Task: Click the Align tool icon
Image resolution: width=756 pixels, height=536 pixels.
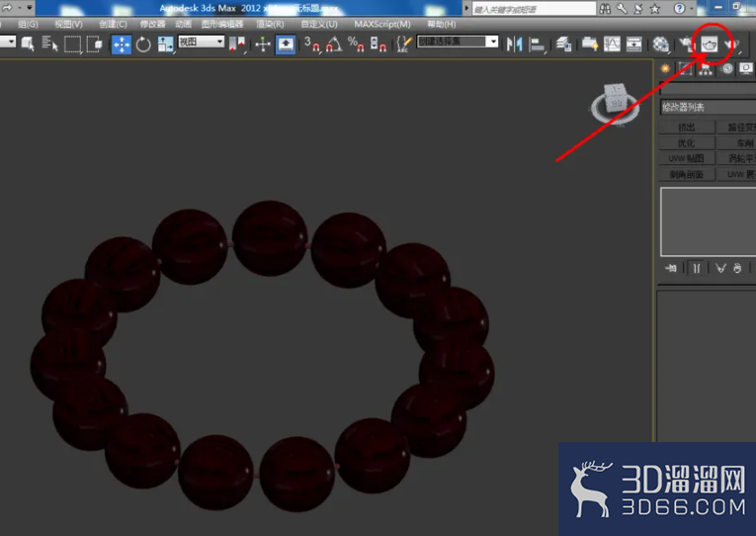Action: click(x=537, y=45)
